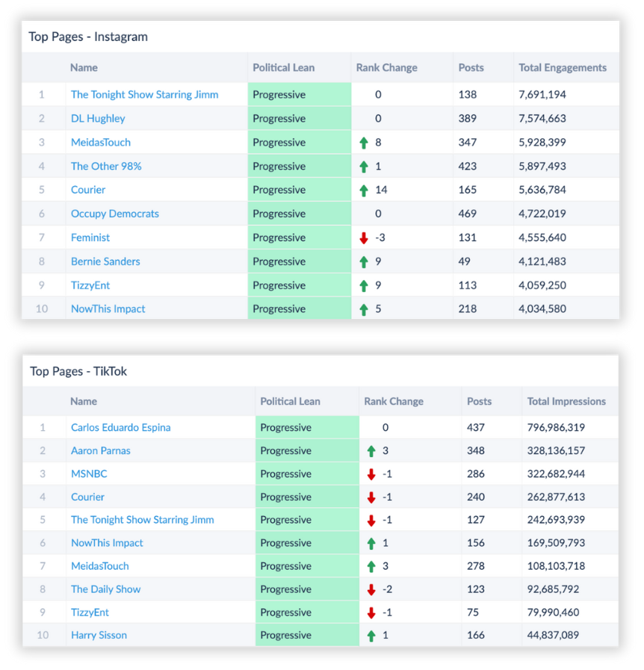This screenshot has height=670, width=644.
Task: Open MeidasTouch link in Instagram table
Action: click(x=101, y=142)
